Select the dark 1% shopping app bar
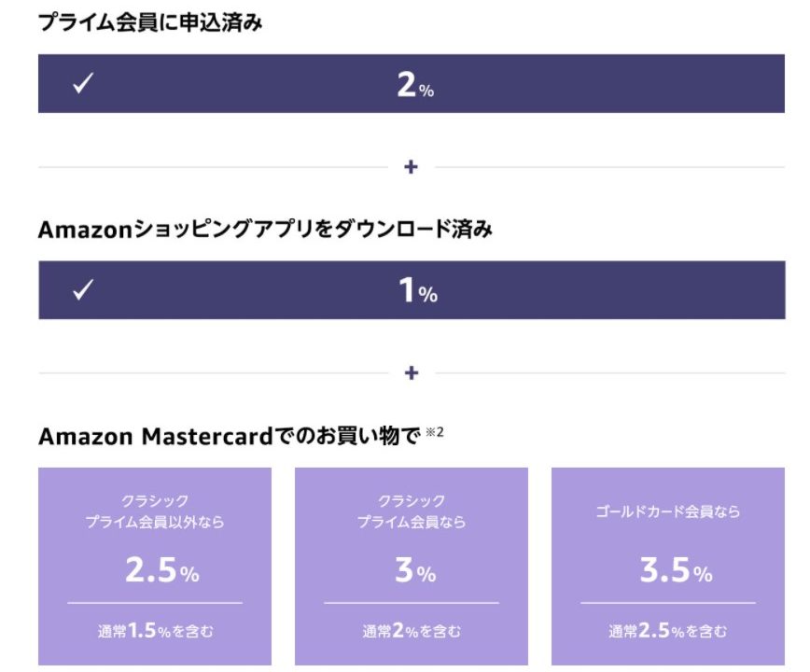Screen dimensions: 810x672 tap(412, 289)
